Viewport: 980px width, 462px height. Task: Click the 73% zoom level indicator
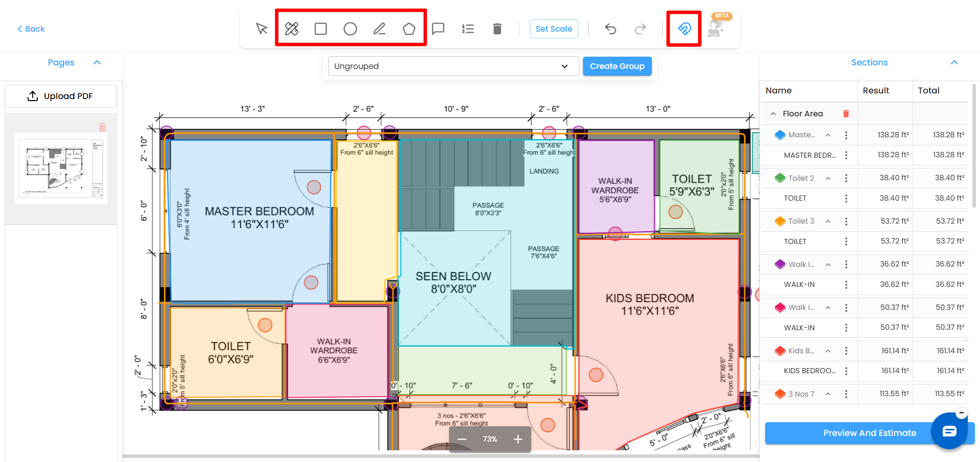490,439
